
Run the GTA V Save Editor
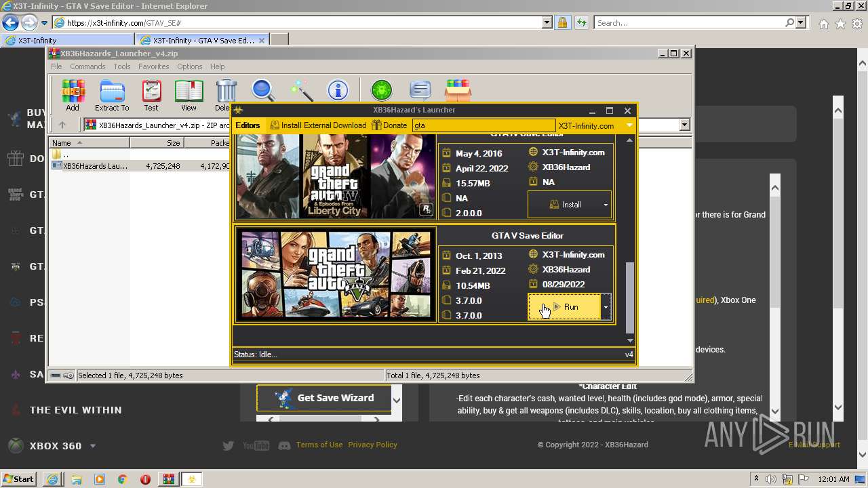565,307
